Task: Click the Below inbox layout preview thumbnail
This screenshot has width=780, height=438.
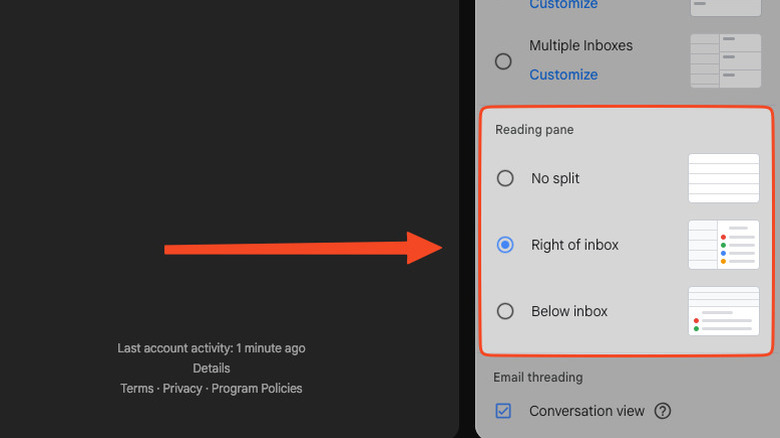Action: (723, 311)
